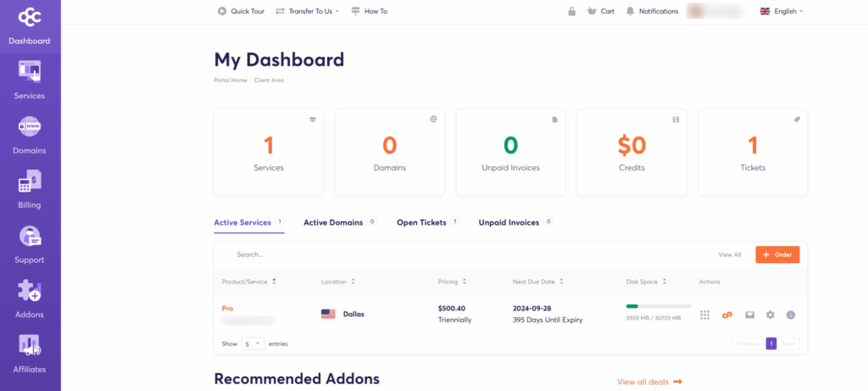
Task: Click the webmail envelope icon
Action: pos(749,315)
